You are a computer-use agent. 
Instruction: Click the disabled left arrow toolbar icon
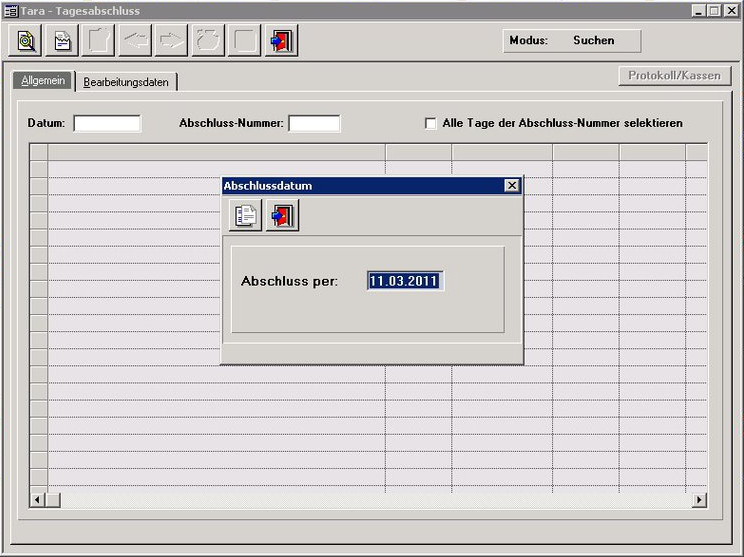135,41
